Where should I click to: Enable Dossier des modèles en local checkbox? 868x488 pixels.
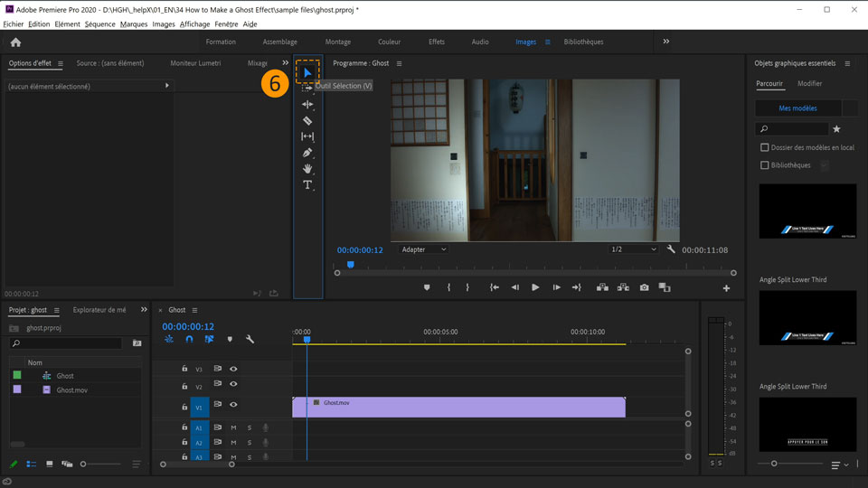tap(765, 147)
